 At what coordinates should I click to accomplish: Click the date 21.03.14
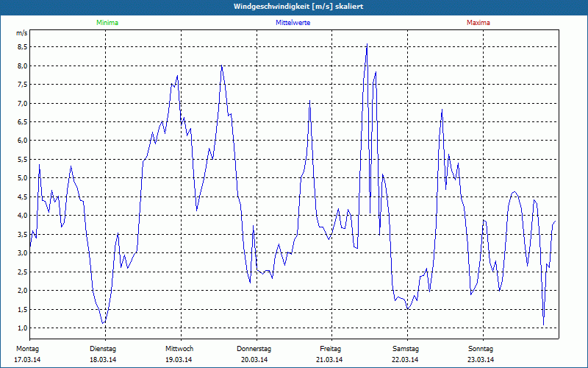(x=329, y=360)
